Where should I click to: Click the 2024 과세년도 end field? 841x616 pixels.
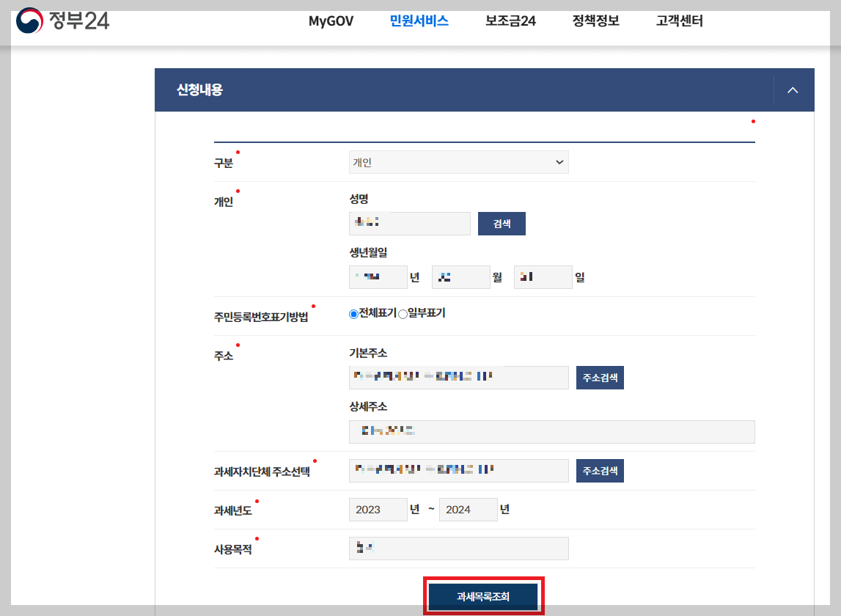(468, 509)
